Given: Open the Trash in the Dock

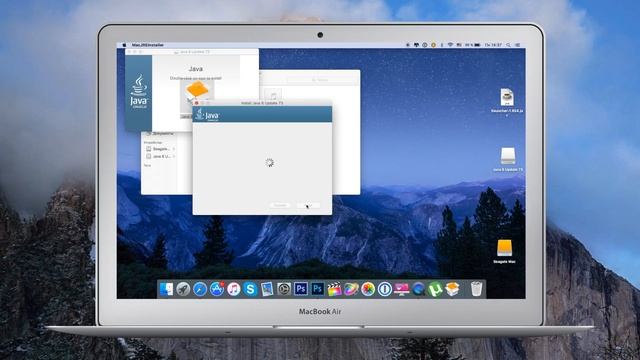Looking at the screenshot, I should point(476,289).
